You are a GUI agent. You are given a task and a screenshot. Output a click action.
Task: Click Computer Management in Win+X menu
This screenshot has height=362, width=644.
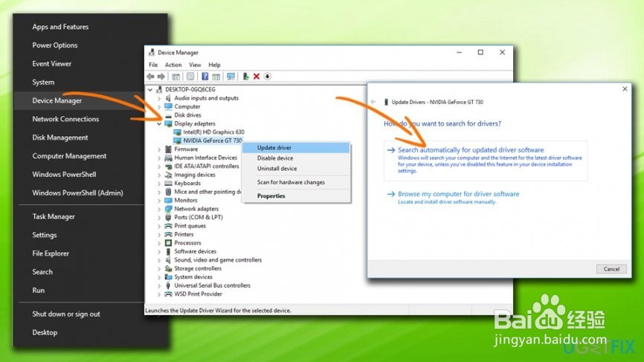pos(69,156)
